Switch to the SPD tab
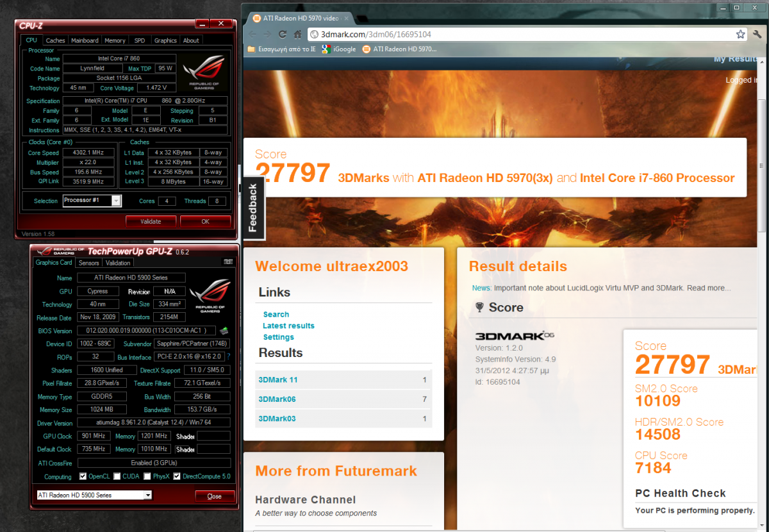 [x=140, y=40]
